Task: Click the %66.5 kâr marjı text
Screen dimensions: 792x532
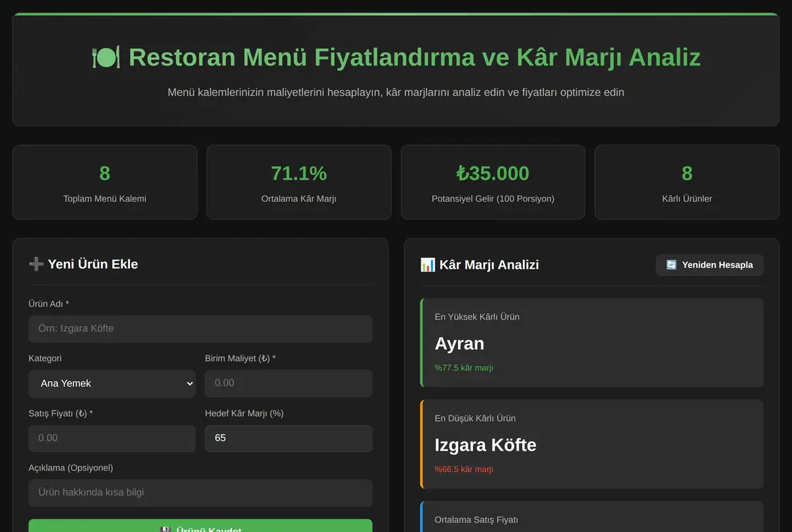Action: [x=464, y=469]
